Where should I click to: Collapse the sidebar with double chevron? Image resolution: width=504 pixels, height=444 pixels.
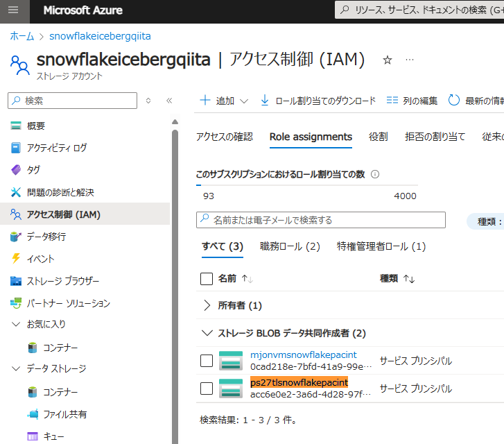pyautogui.click(x=169, y=101)
